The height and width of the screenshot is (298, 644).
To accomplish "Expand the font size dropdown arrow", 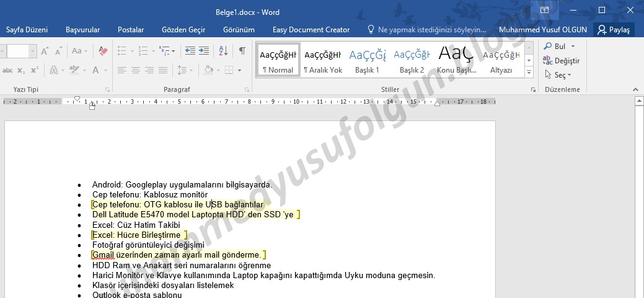I will (32, 52).
